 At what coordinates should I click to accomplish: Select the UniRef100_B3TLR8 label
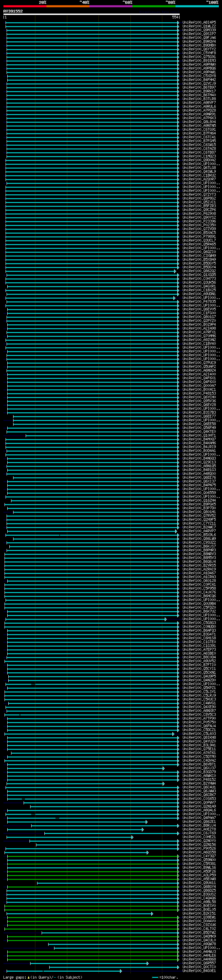199,99
